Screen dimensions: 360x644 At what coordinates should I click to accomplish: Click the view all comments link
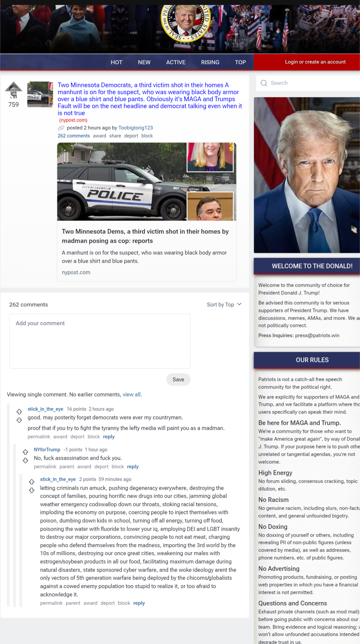[132, 395]
